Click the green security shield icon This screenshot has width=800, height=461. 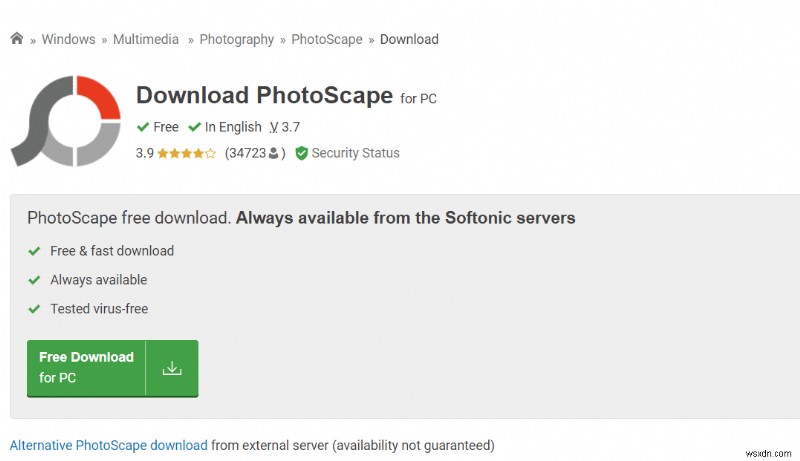(x=301, y=153)
